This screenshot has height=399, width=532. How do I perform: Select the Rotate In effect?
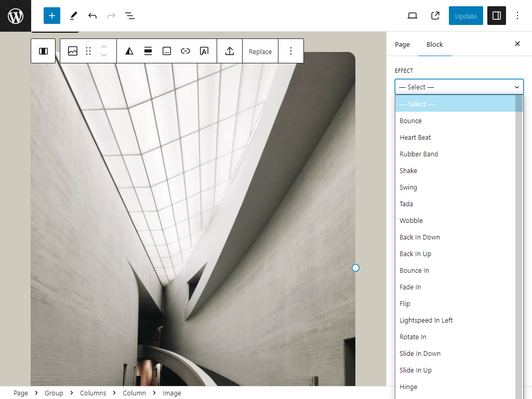click(455, 337)
